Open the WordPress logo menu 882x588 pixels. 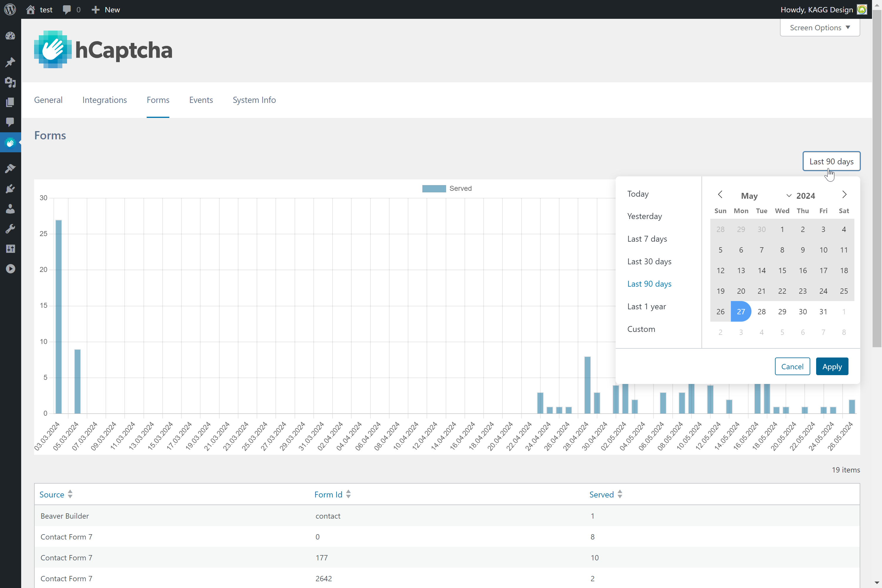pos(10,9)
